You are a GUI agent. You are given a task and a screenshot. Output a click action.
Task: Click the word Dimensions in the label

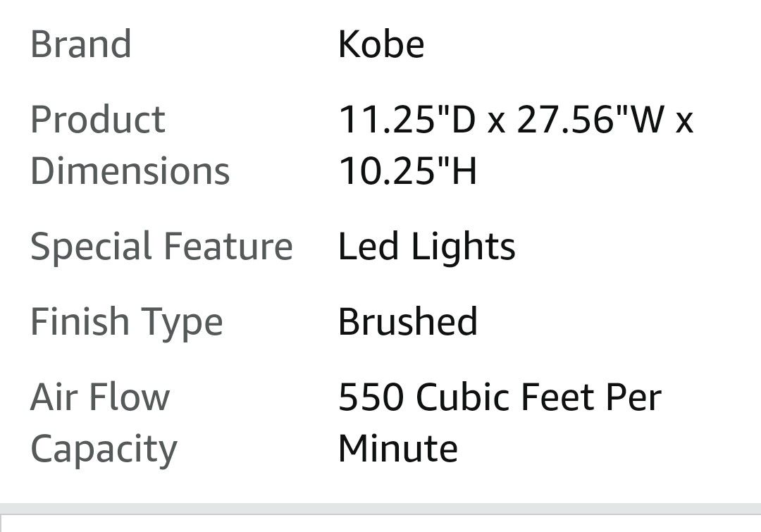pos(130,171)
